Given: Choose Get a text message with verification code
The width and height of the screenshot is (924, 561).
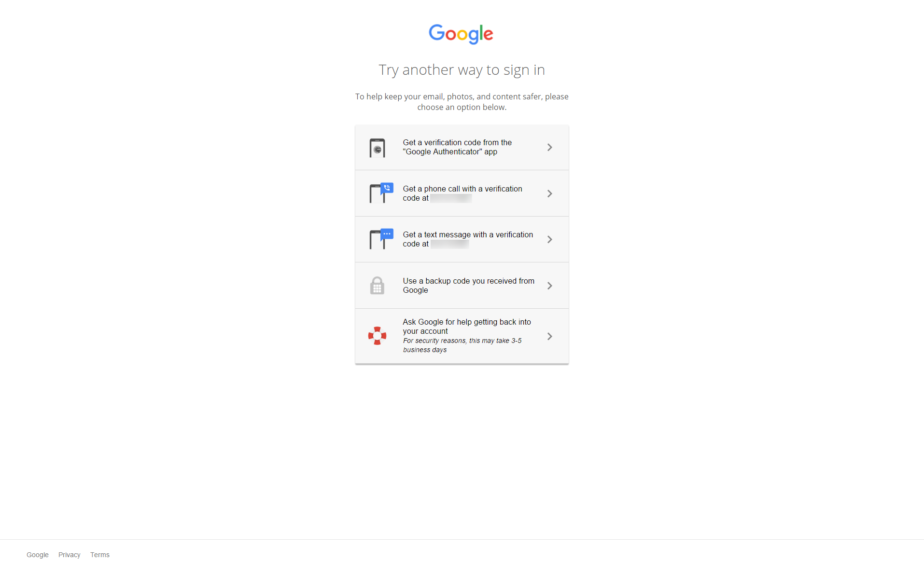Looking at the screenshot, I should click(462, 239).
